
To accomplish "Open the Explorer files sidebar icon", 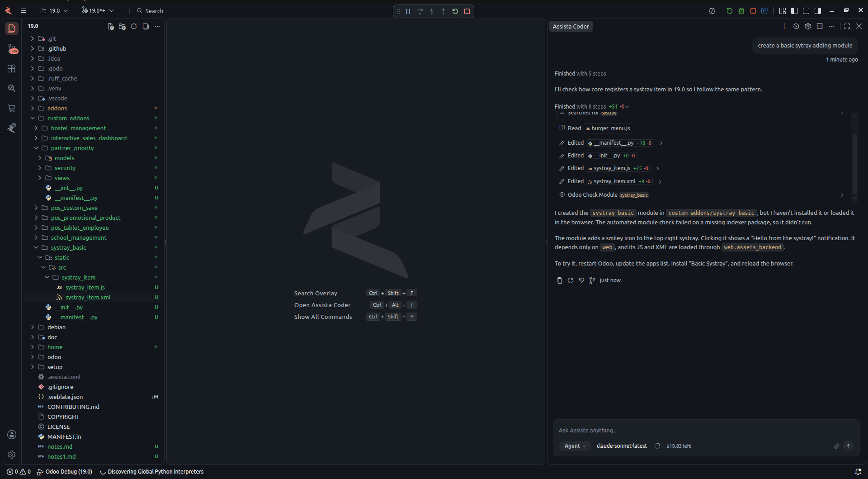I will pos(12,28).
